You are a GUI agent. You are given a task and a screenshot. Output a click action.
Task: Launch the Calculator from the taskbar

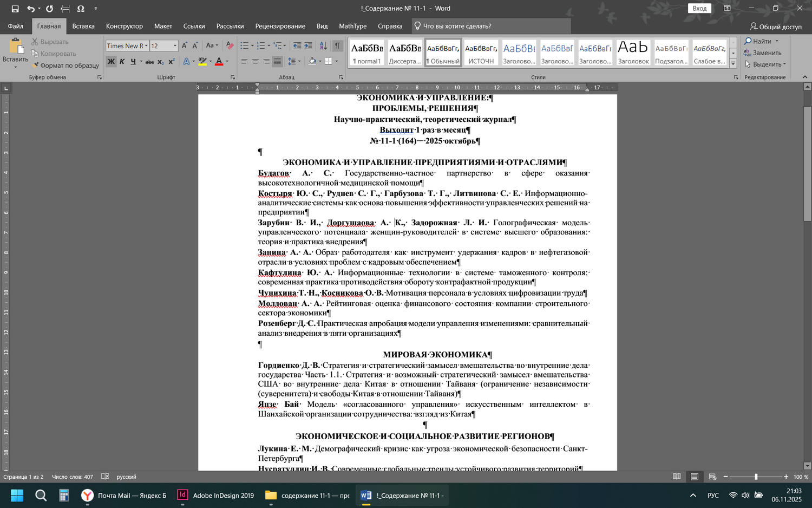click(64, 496)
